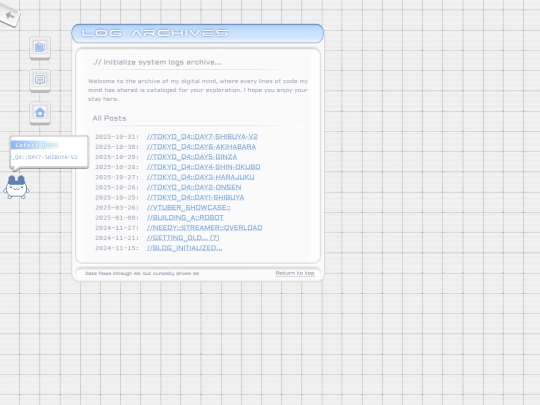Go to home via house icon

(x=40, y=113)
